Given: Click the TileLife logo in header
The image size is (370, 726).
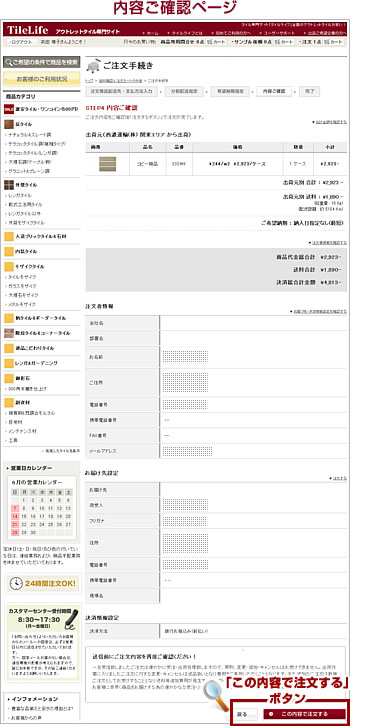Looking at the screenshot, I should click(27, 31).
